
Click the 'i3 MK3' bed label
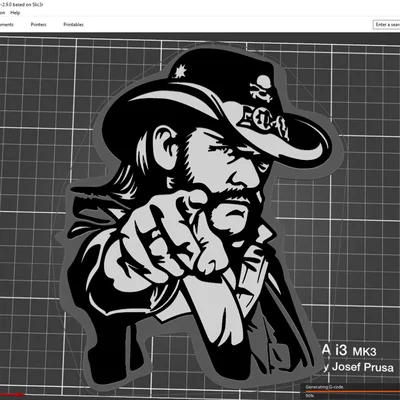356,351
